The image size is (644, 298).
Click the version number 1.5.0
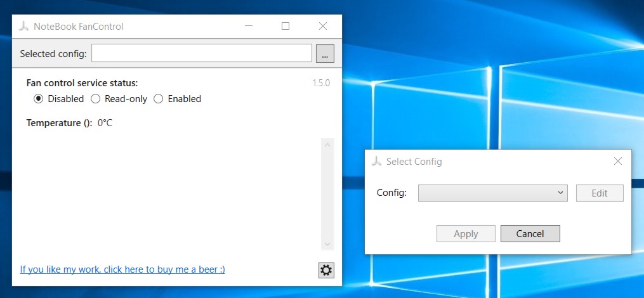pyautogui.click(x=321, y=83)
